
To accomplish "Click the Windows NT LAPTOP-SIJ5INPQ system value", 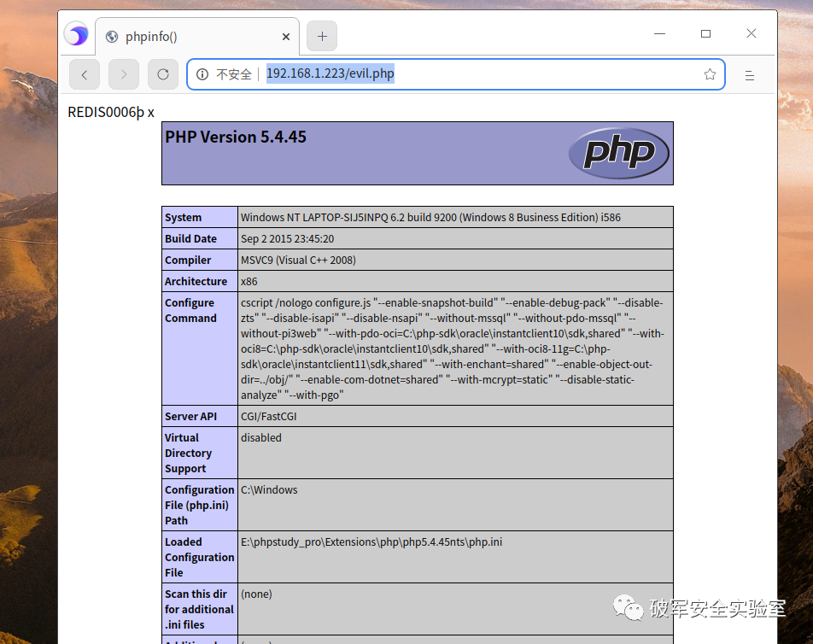I will [x=430, y=217].
